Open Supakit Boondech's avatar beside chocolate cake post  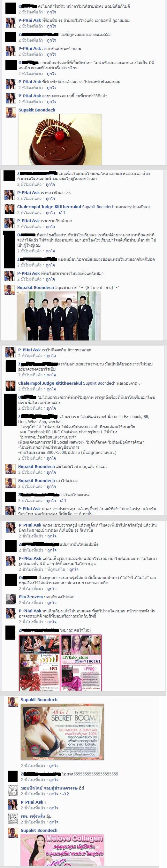(11, 112)
